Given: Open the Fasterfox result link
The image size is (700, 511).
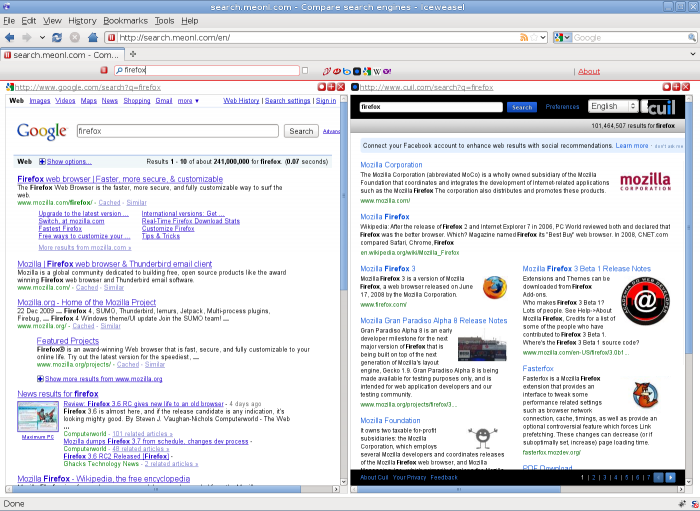Looking at the screenshot, I should tap(538, 369).
